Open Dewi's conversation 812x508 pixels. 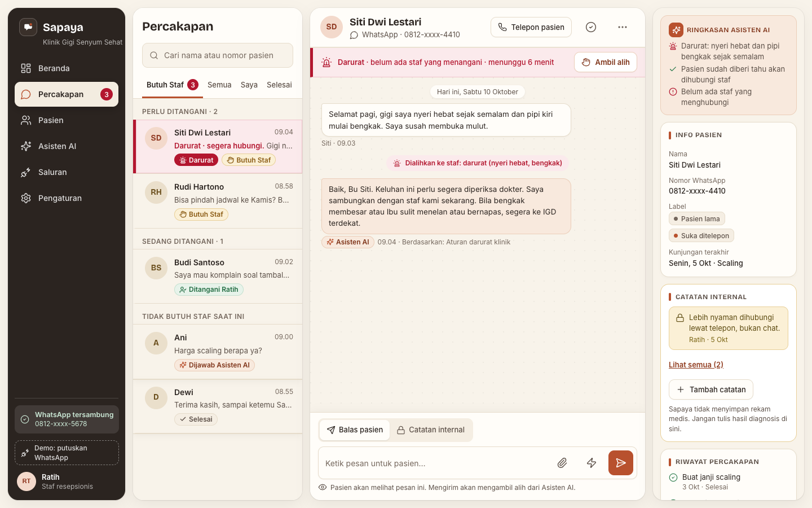click(218, 406)
